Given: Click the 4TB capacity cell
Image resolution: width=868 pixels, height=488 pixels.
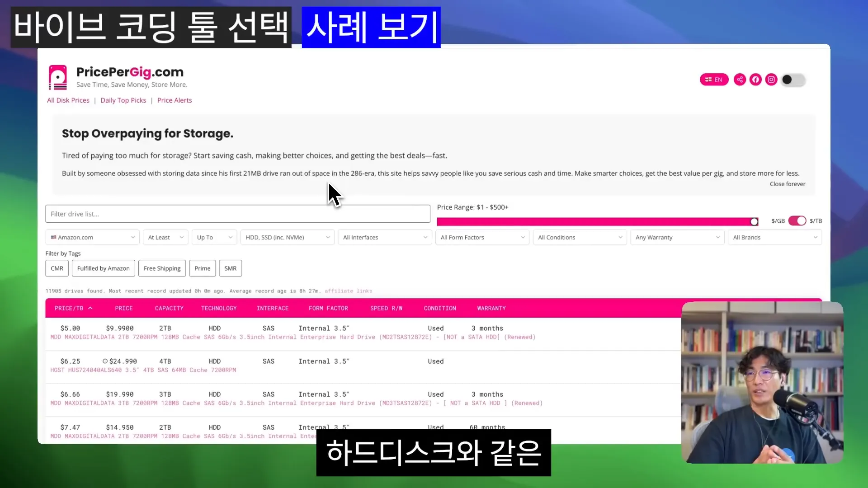Looking at the screenshot, I should tap(165, 361).
